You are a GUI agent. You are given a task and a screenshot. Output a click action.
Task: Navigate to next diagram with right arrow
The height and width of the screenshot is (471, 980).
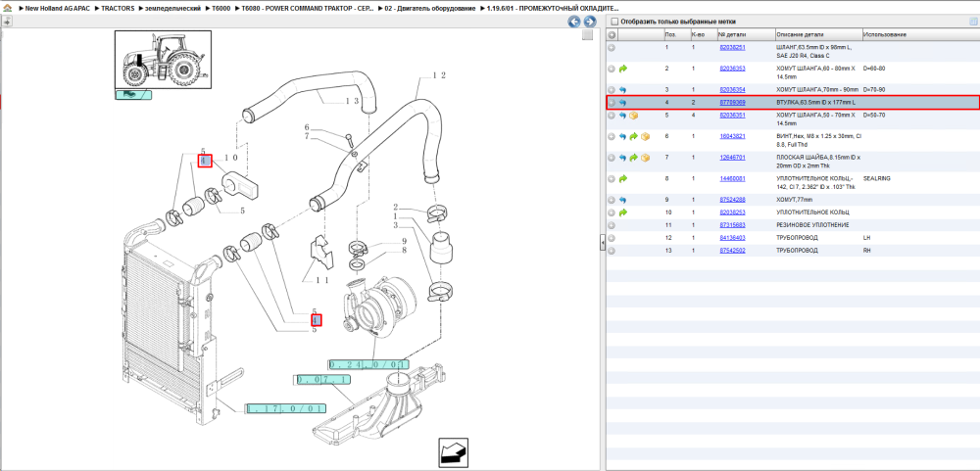[589, 22]
